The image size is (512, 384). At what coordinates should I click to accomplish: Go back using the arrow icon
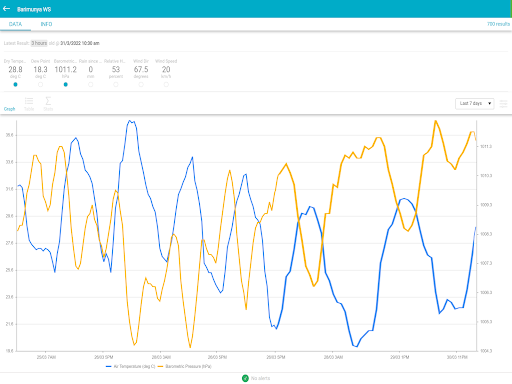click(x=7, y=9)
